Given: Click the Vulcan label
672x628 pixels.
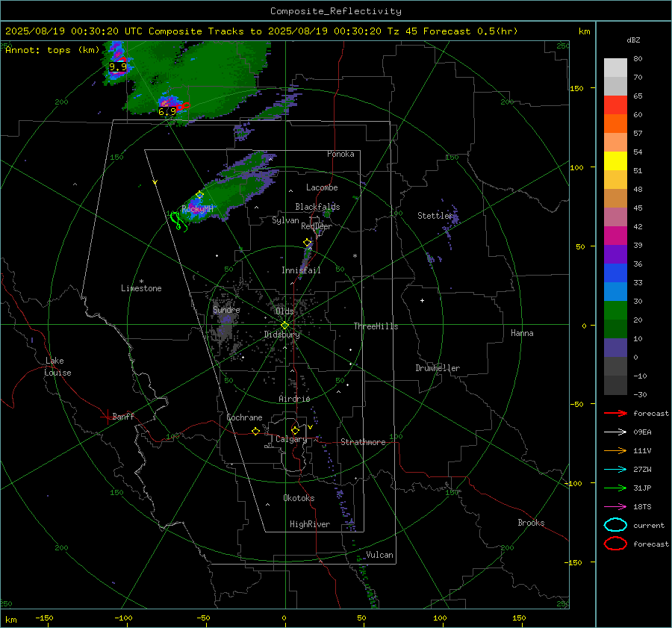Looking at the screenshot, I should pos(379,555).
